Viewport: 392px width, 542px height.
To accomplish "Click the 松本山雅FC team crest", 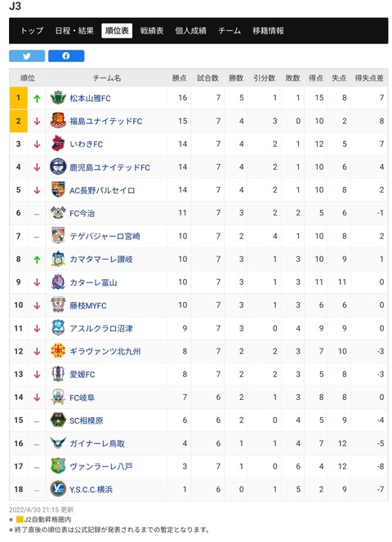I will (58, 98).
